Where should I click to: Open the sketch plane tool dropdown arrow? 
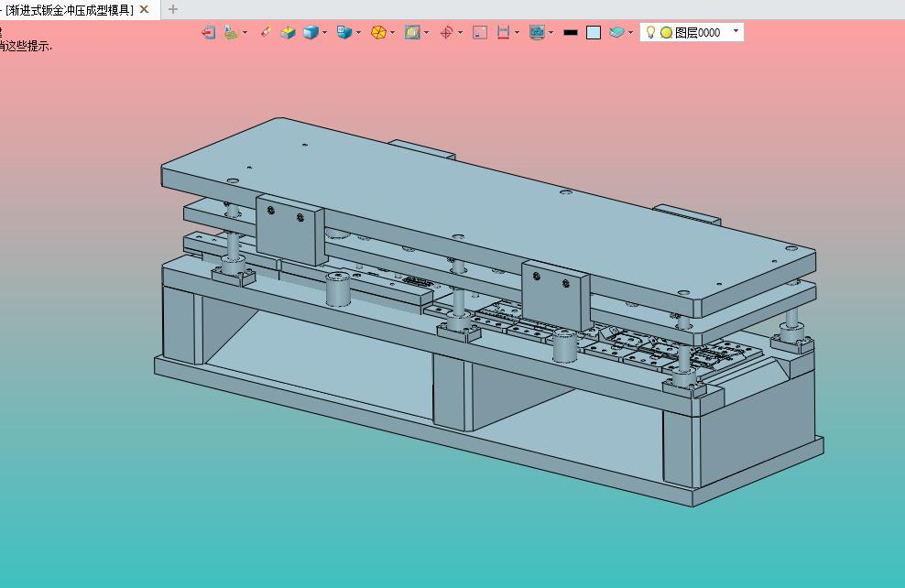(245, 32)
